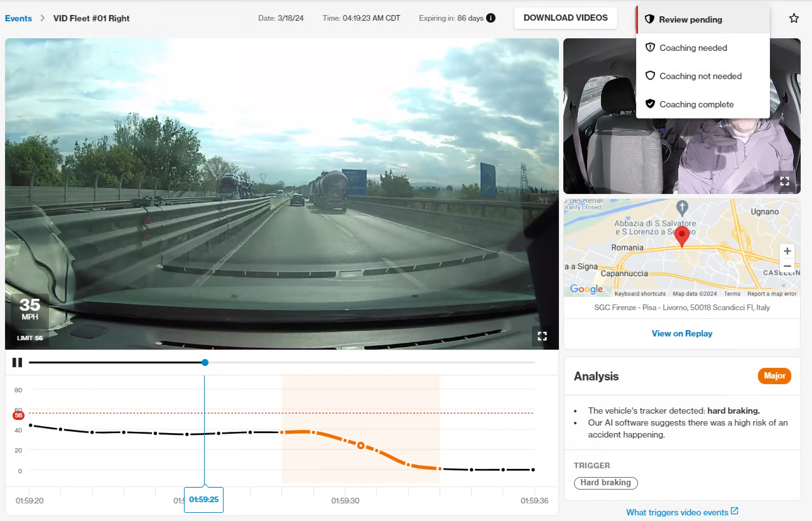Screen dimensions: 812x521
Task: Pause the video playback
Action: [17, 362]
